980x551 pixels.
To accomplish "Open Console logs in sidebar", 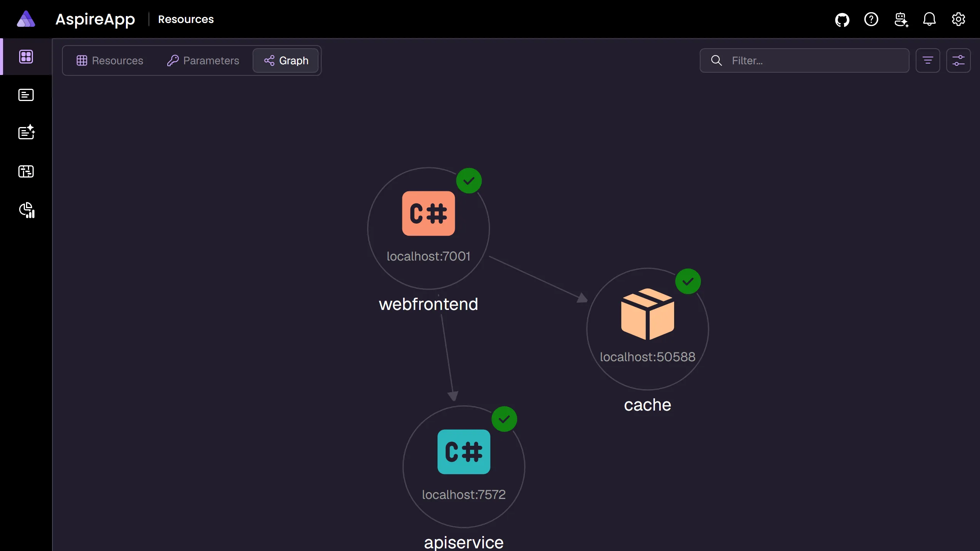I will (26, 95).
